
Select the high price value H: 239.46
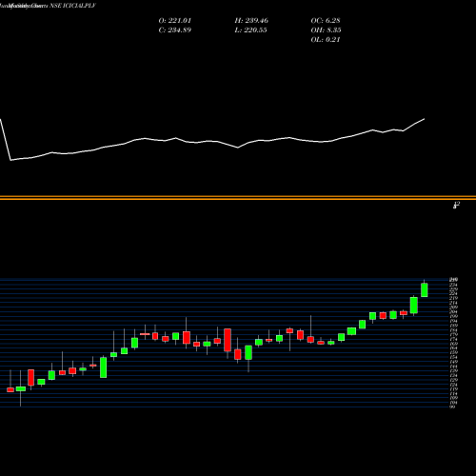click(251, 21)
